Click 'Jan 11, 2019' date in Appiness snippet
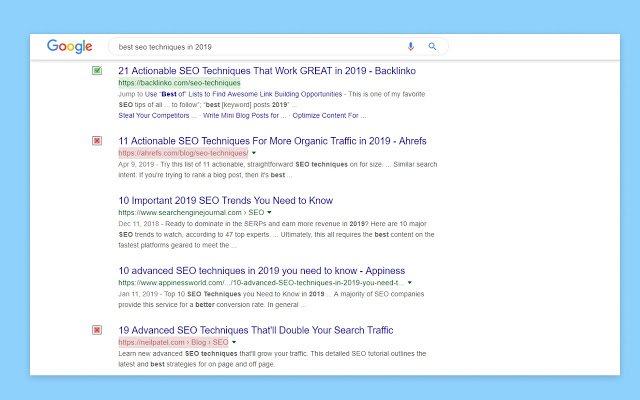 point(138,294)
